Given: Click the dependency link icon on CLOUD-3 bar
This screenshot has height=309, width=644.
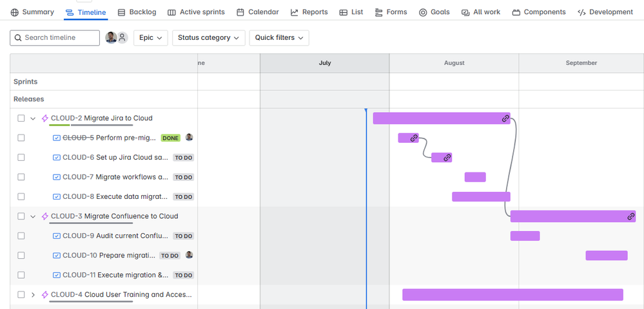Looking at the screenshot, I should pyautogui.click(x=631, y=216).
